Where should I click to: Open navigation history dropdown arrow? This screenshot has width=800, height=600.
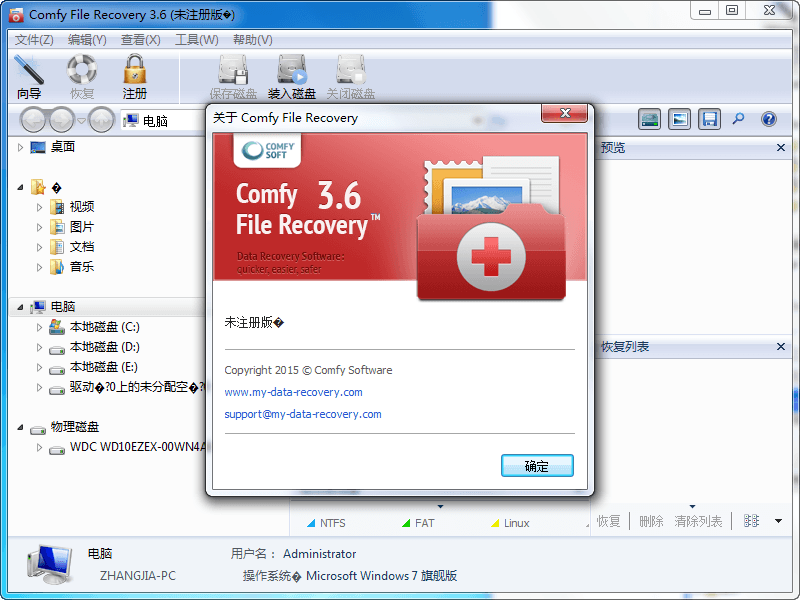point(81,121)
